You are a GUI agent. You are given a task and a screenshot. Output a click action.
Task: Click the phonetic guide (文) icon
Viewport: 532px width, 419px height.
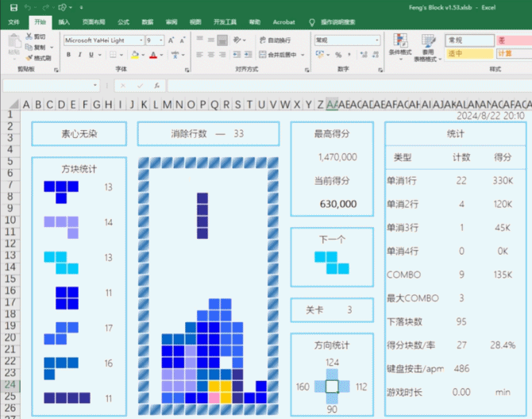[175, 55]
